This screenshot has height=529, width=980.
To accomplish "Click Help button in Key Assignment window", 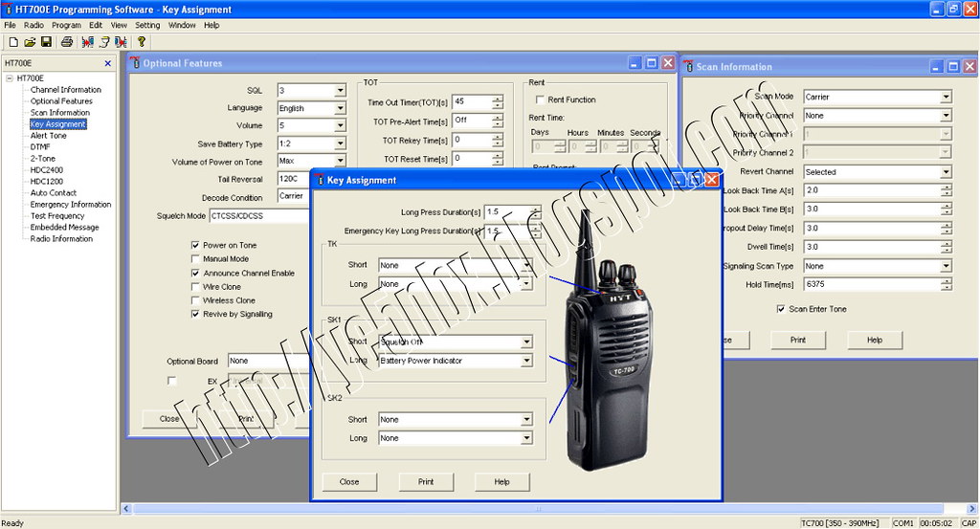I will [x=501, y=481].
